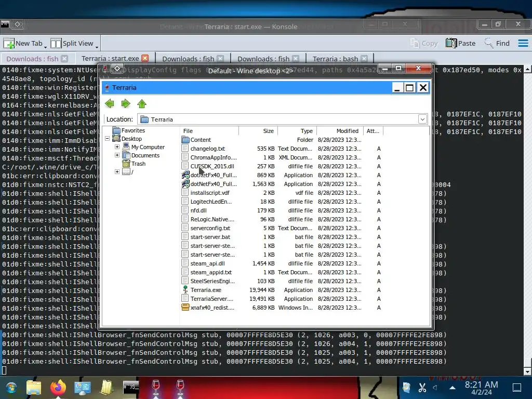Click Find in the Konsole toolbar
This screenshot has height=399, width=532.
tap(497, 43)
